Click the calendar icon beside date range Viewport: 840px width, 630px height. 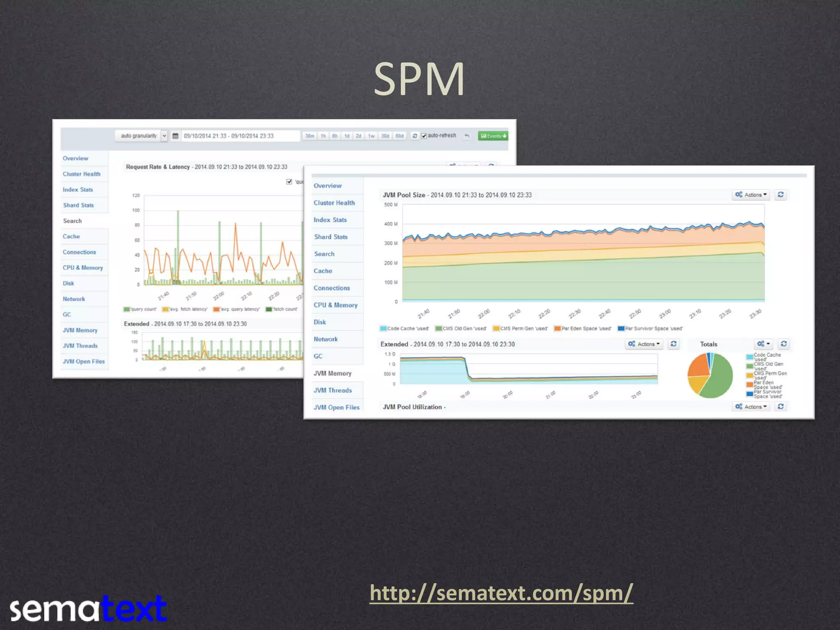coord(176,136)
